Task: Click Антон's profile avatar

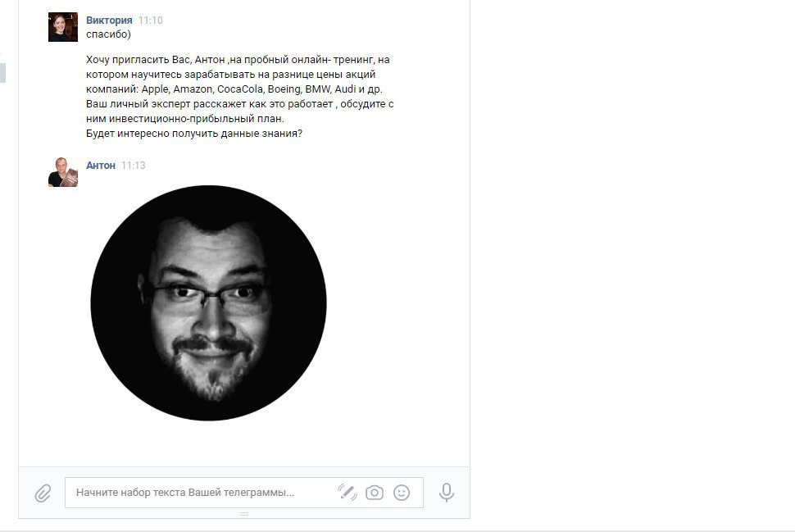Action: click(63, 172)
